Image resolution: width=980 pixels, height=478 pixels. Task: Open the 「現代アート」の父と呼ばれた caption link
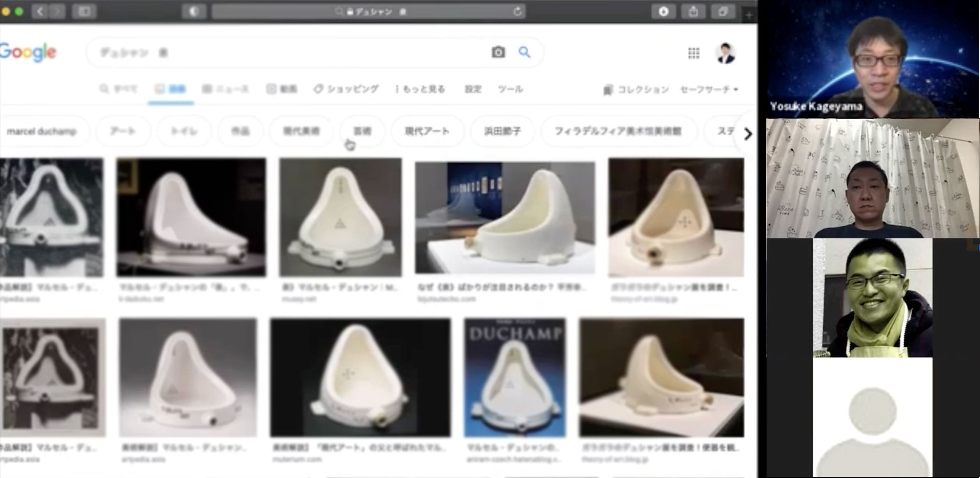[x=359, y=448]
